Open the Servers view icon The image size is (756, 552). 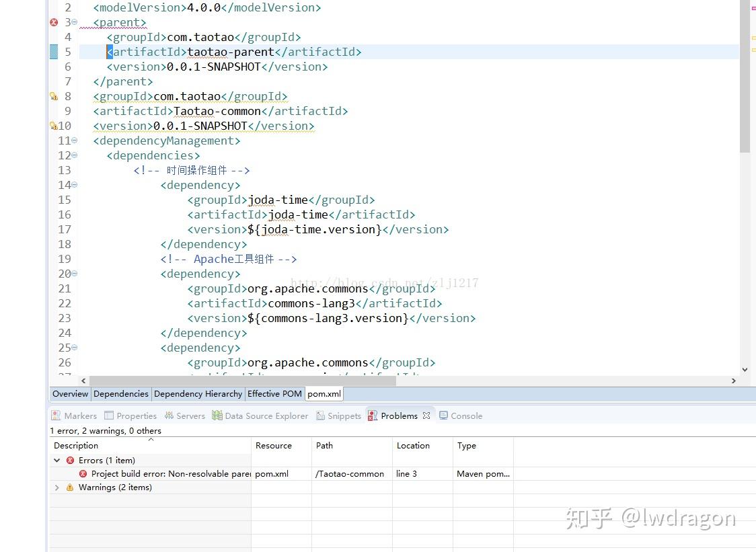[x=166, y=416]
